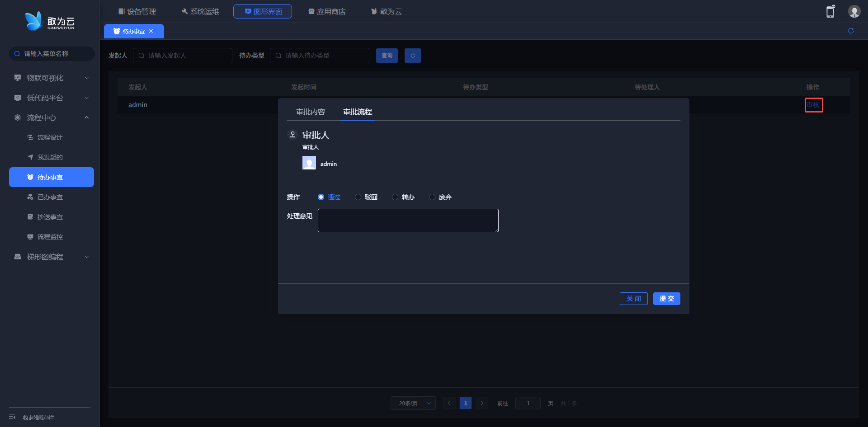This screenshot has width=868, height=427.
Task: Click the 发起时间 column header
Action: (304, 87)
